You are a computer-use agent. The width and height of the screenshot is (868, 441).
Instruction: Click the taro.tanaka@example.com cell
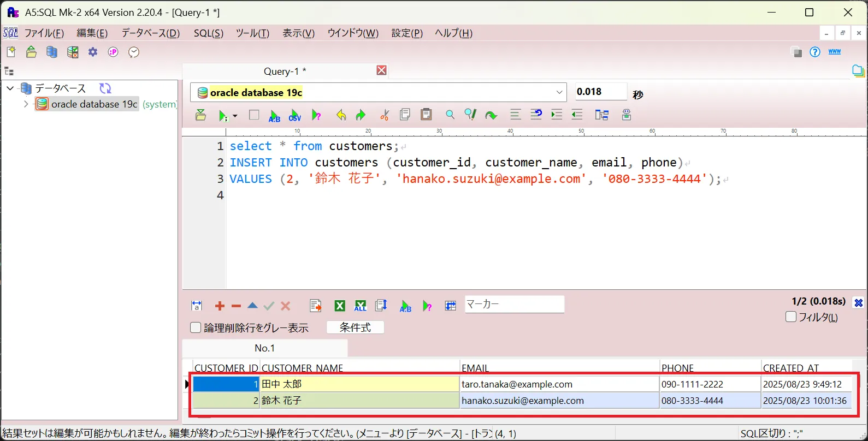click(x=559, y=384)
